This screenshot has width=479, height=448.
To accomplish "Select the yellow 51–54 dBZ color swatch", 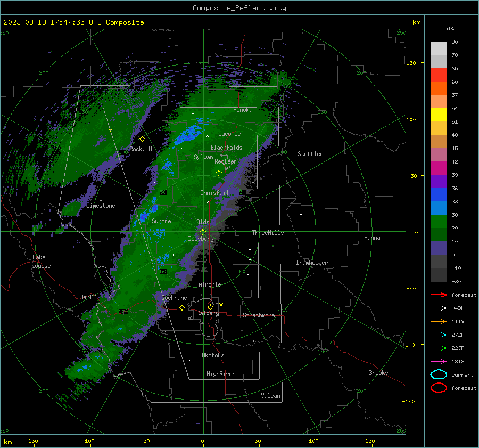I will (x=439, y=115).
